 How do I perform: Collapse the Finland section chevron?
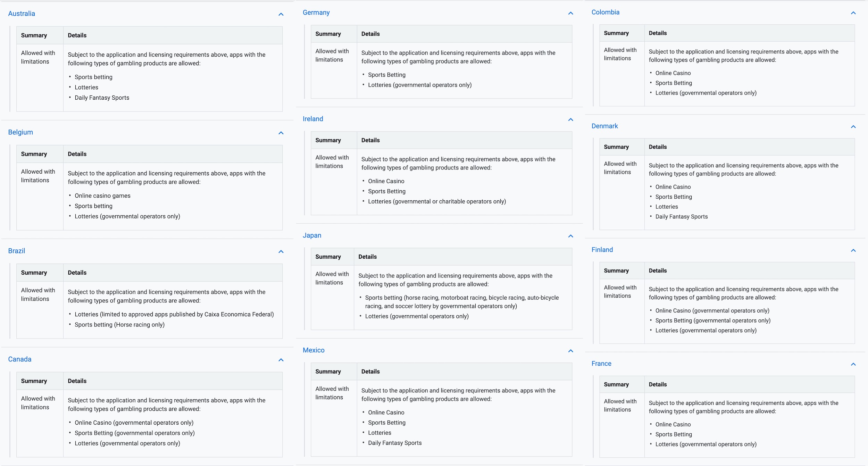click(853, 250)
